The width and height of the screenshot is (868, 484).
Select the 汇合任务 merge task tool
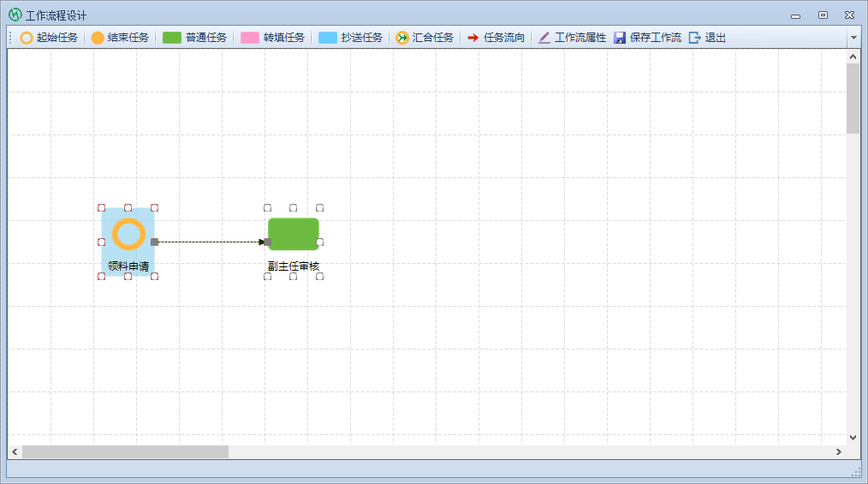pos(425,38)
